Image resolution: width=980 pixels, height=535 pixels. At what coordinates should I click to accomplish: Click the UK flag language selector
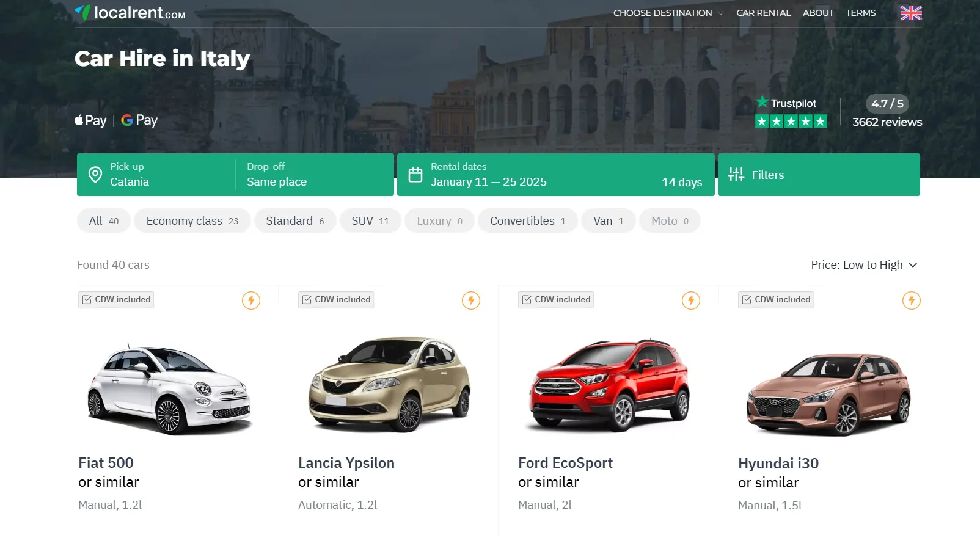pos(910,13)
